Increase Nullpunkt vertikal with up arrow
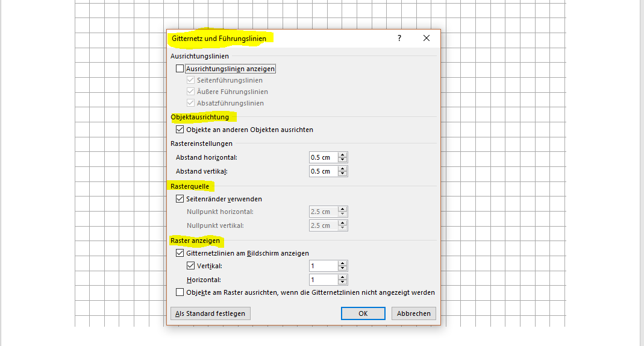Screen dimensions: 644x346 (x=343, y=222)
